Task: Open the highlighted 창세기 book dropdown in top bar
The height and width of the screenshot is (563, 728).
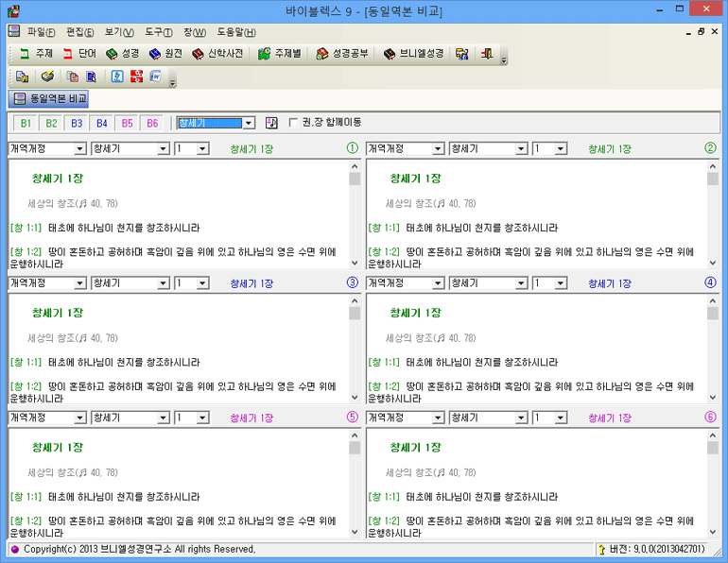Action: coord(249,123)
